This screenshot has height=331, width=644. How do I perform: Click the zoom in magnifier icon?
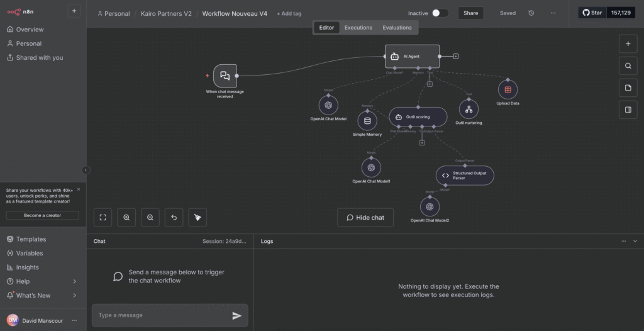126,217
